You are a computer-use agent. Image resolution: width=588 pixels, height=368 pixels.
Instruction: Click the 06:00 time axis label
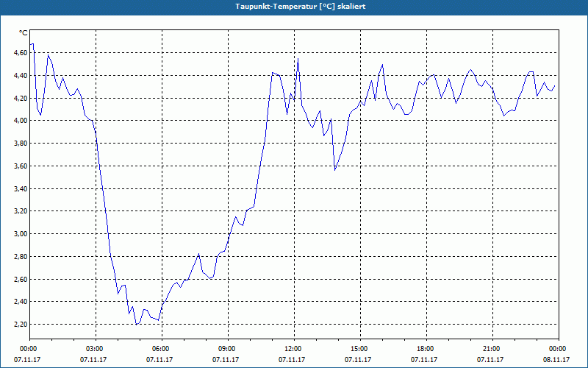tap(159, 349)
